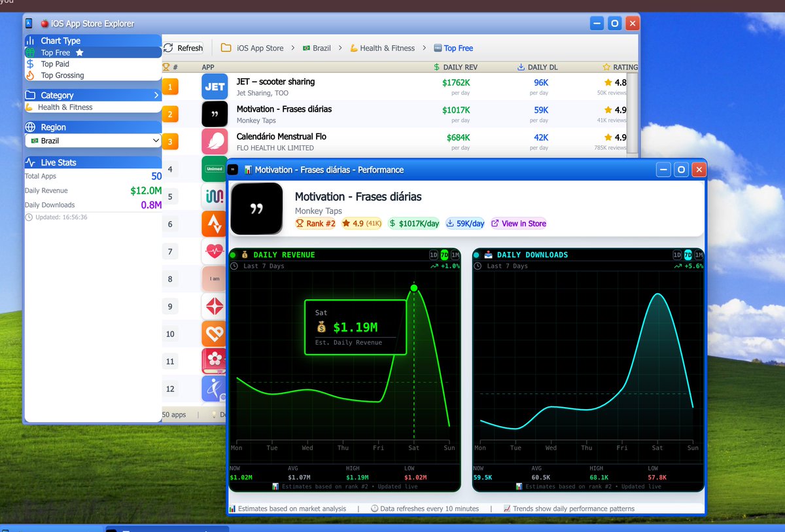
Task: Sort by the DAILY REV column
Action: tap(455, 67)
